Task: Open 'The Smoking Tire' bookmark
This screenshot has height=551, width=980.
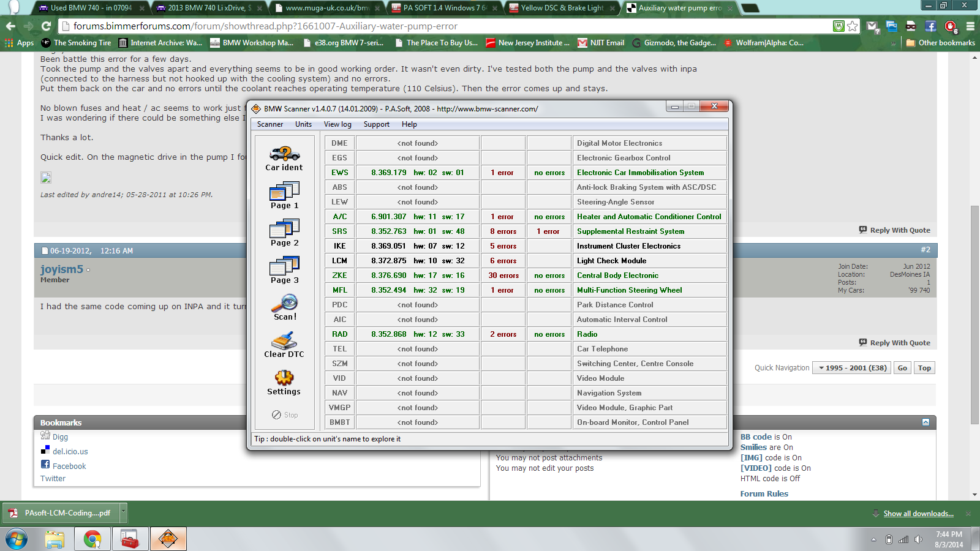Action: pyautogui.click(x=76, y=43)
